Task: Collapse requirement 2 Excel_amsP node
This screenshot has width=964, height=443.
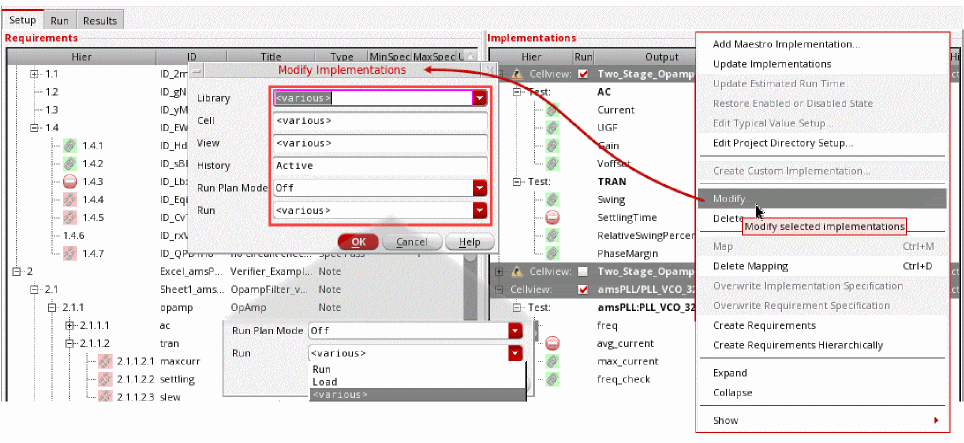Action: (17, 271)
